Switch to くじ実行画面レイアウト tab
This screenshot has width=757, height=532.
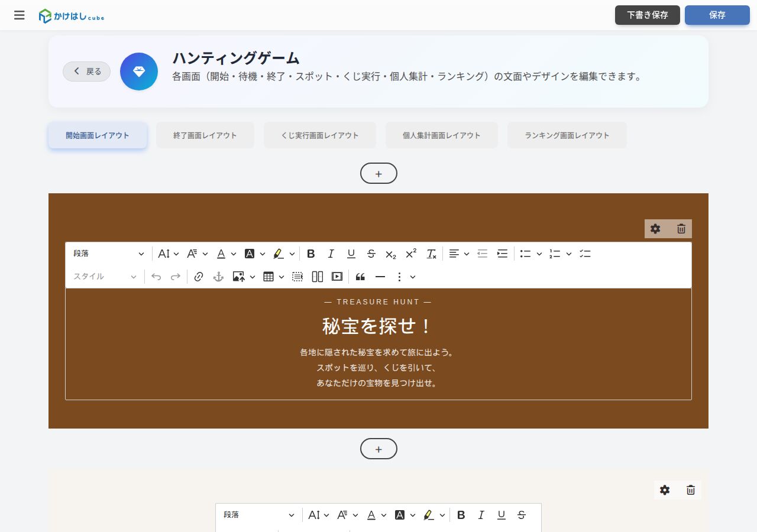[320, 135]
